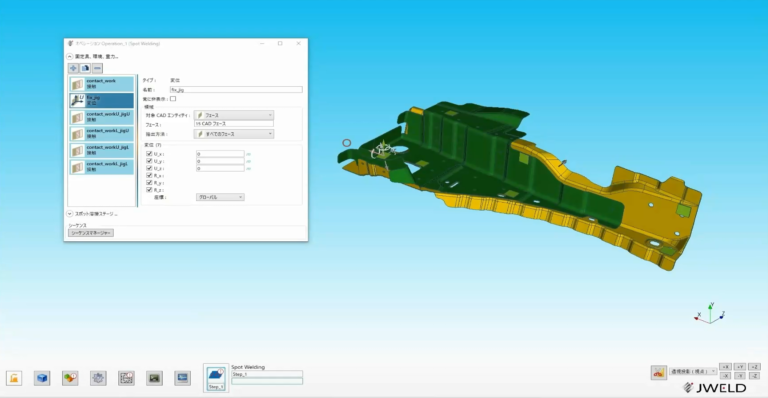Click the -Z view button
The width and height of the screenshot is (768, 398).
pyautogui.click(x=755, y=376)
